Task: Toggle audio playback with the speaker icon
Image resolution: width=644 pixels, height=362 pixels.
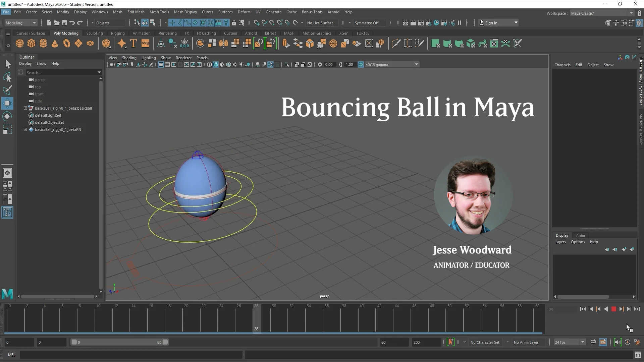Action: pos(618,342)
